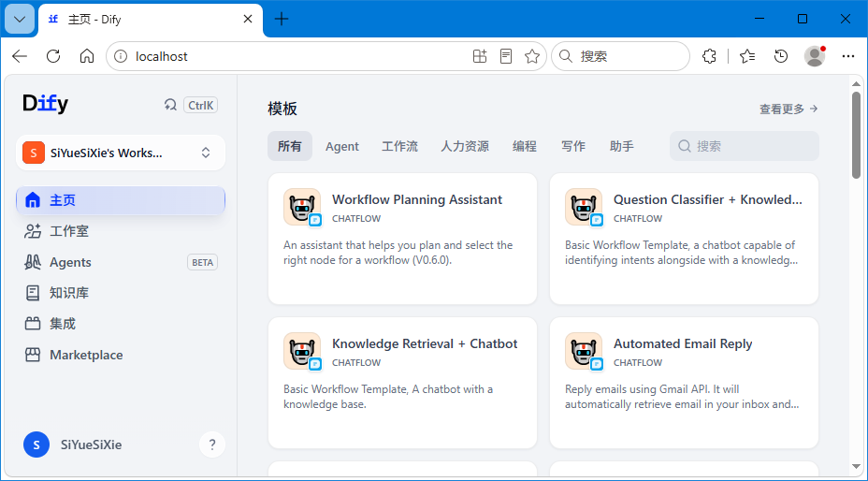
Task: Open the reader view icon
Action: pyautogui.click(x=505, y=56)
